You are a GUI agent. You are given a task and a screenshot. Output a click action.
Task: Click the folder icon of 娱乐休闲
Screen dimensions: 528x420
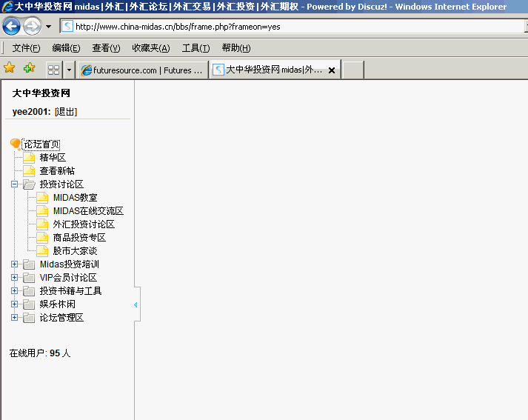pyautogui.click(x=29, y=304)
